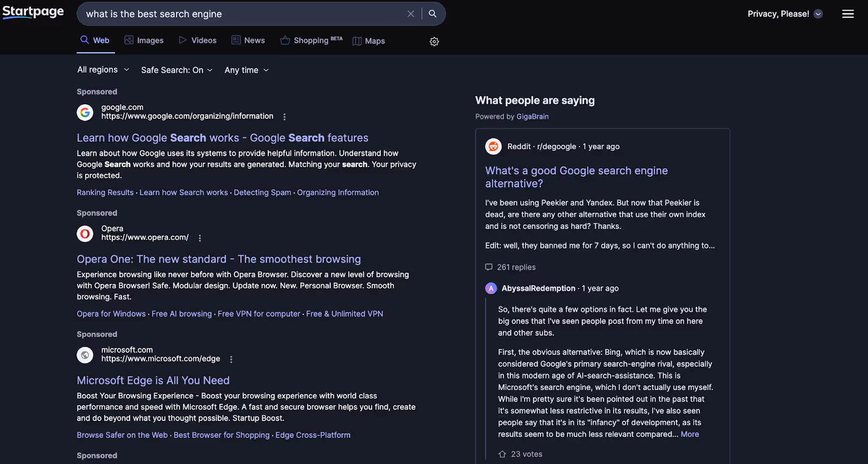
Task: Expand Privacy, Please! dropdown
Action: pyautogui.click(x=785, y=14)
